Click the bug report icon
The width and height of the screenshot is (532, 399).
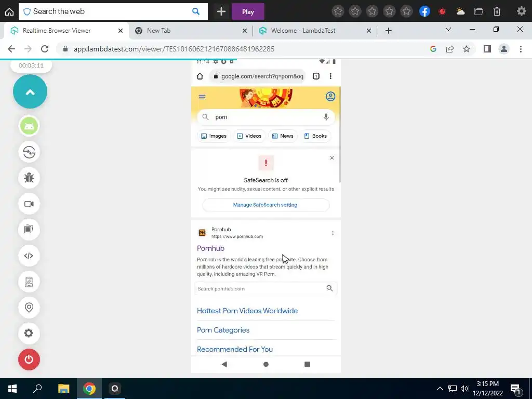click(29, 178)
